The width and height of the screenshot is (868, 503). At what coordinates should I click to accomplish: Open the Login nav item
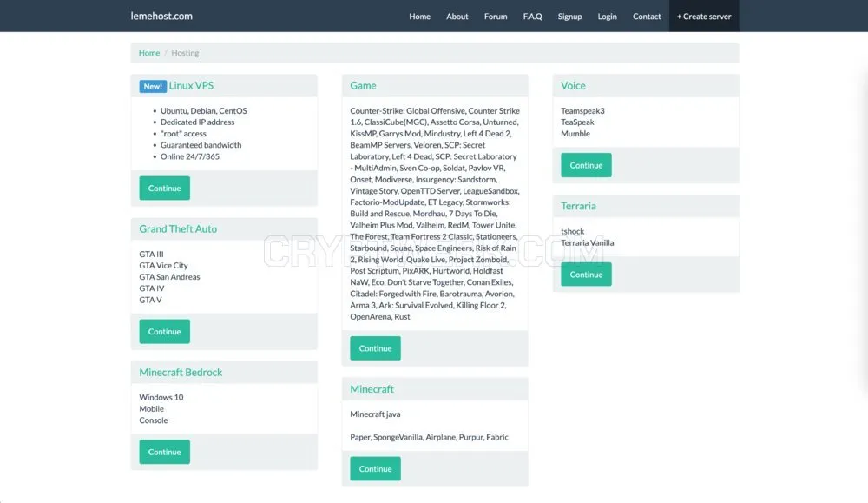(x=608, y=17)
